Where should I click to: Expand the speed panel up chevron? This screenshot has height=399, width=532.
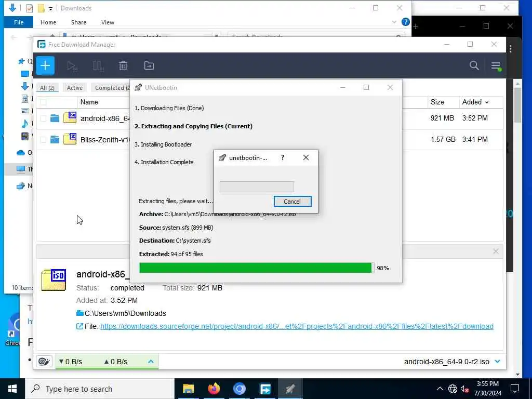(151, 362)
